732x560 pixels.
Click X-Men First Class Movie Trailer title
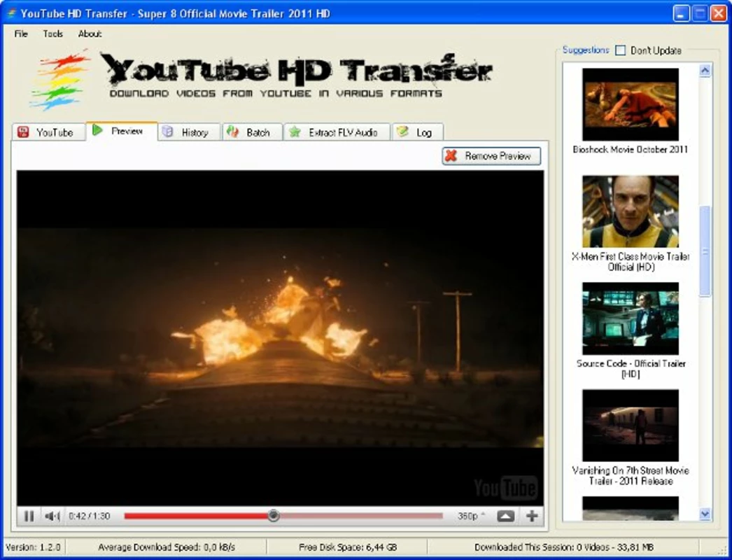coord(631,262)
